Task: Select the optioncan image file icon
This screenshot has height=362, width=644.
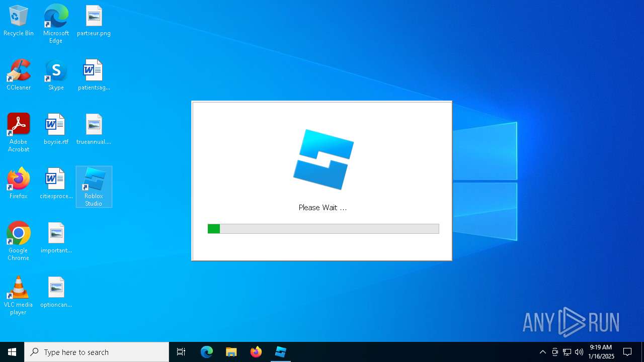Action: [x=56, y=293]
